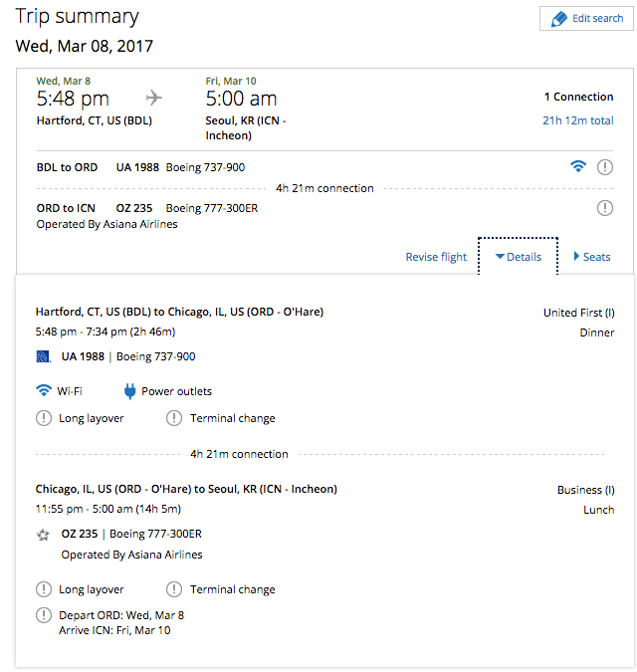Image resolution: width=637 pixels, height=672 pixels.
Task: Collapse the Details section
Action: [x=519, y=257]
